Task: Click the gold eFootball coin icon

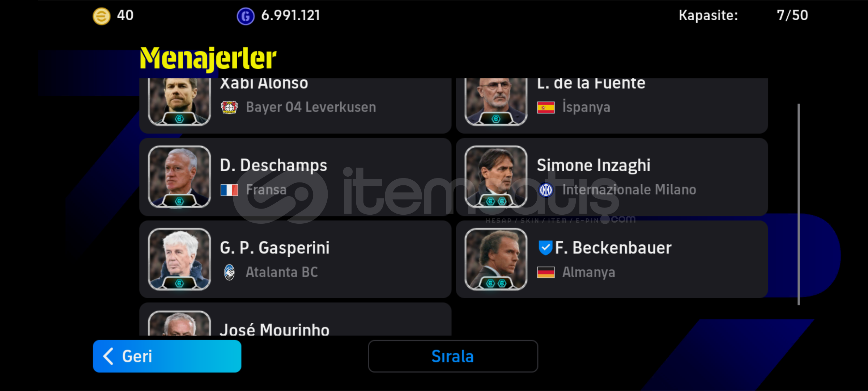Action: point(101,16)
